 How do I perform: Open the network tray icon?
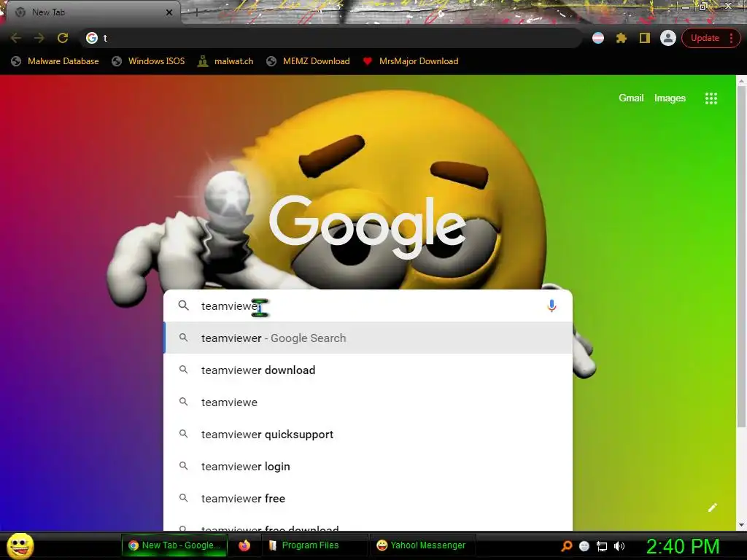(x=602, y=546)
